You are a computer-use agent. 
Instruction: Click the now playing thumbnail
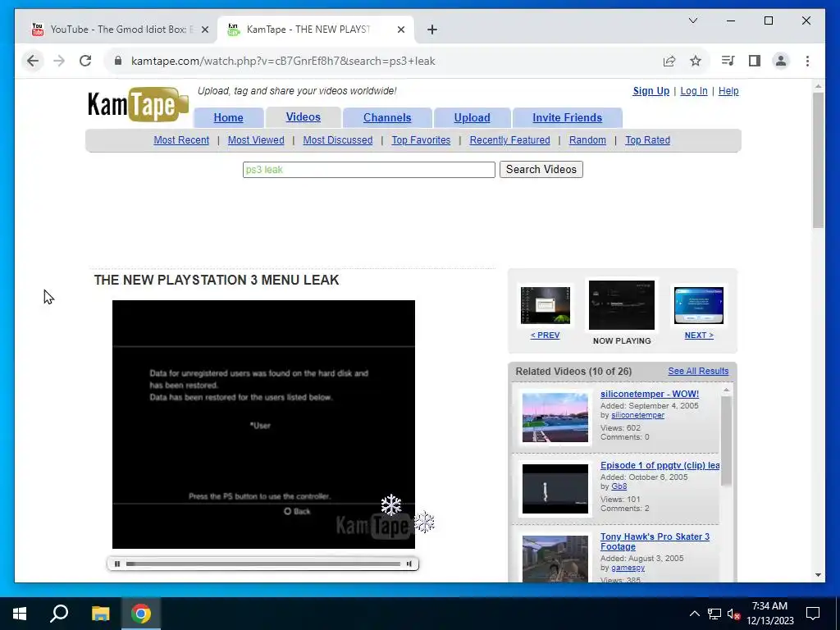pos(622,305)
